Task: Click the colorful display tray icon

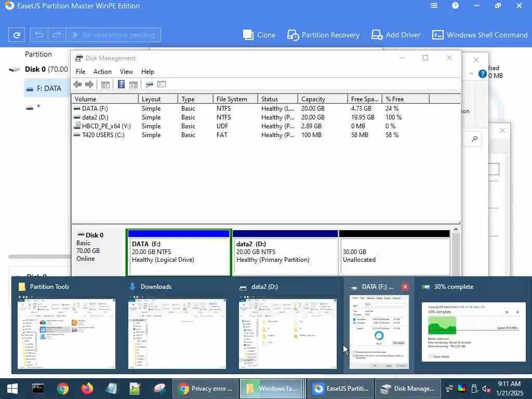Action: point(462,389)
